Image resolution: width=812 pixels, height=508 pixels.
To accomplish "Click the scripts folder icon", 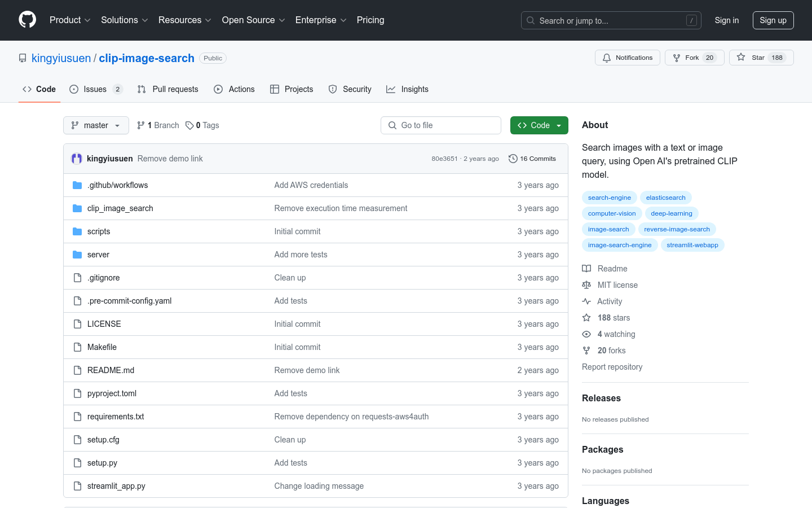I will [x=77, y=231].
